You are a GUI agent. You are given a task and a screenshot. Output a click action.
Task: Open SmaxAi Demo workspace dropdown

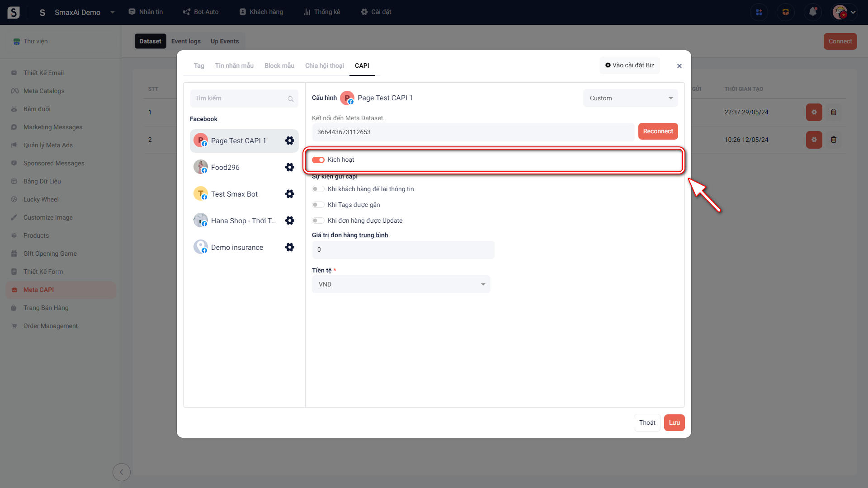113,12
